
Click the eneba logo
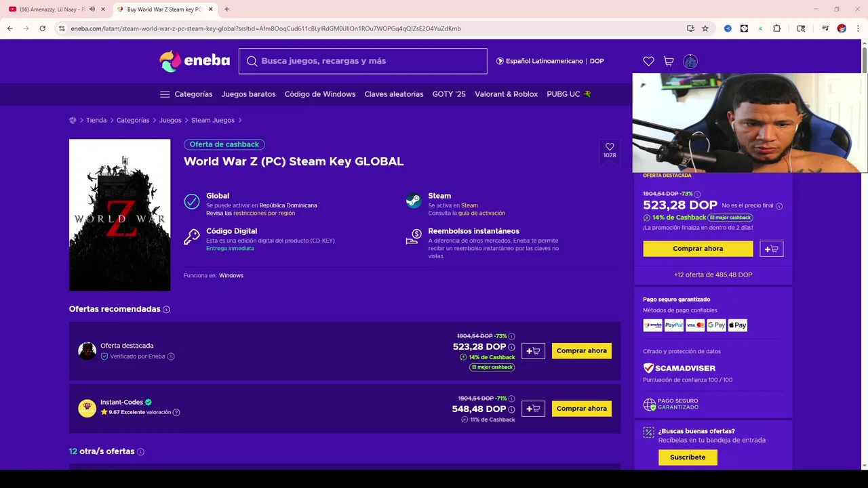click(x=195, y=61)
